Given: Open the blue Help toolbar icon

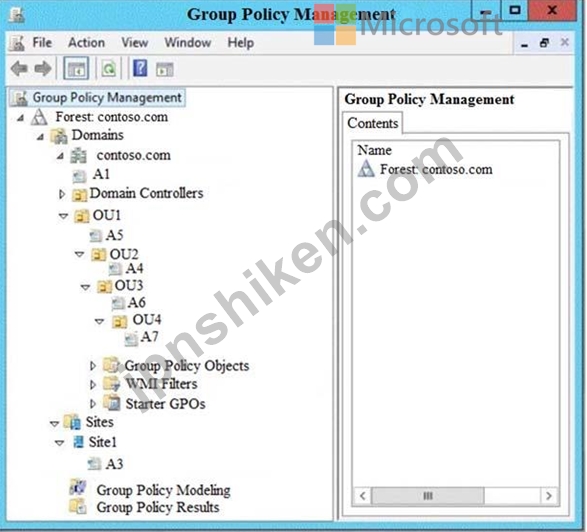Looking at the screenshot, I should 140,68.
